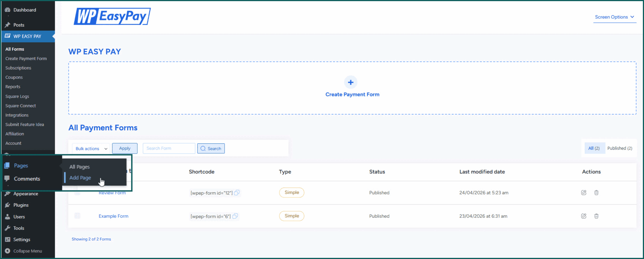This screenshot has width=644, height=259.
Task: Click the Apply button
Action: click(x=125, y=148)
